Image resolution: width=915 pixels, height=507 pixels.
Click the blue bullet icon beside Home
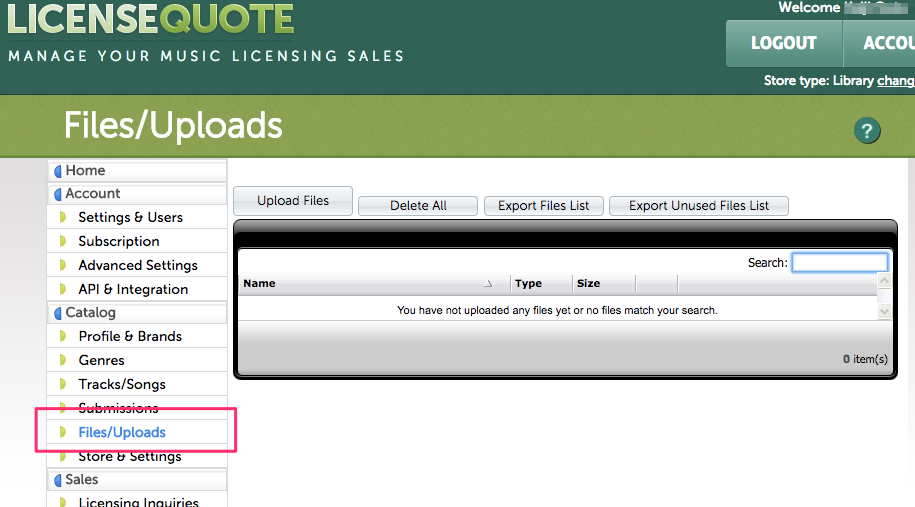(x=58, y=171)
